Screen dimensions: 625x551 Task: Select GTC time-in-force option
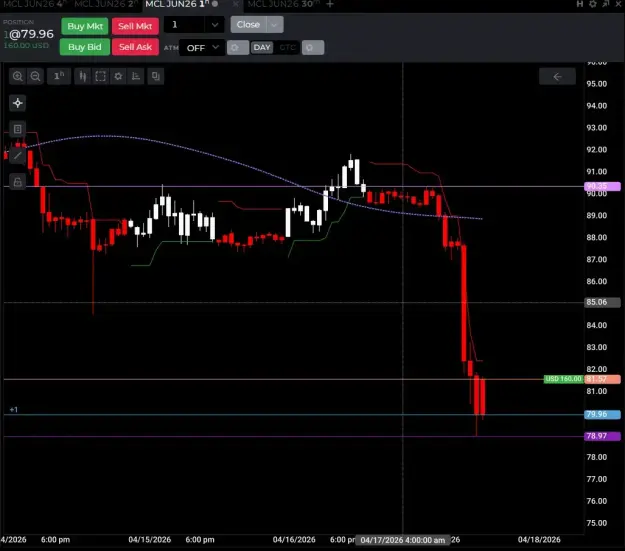tap(287, 47)
